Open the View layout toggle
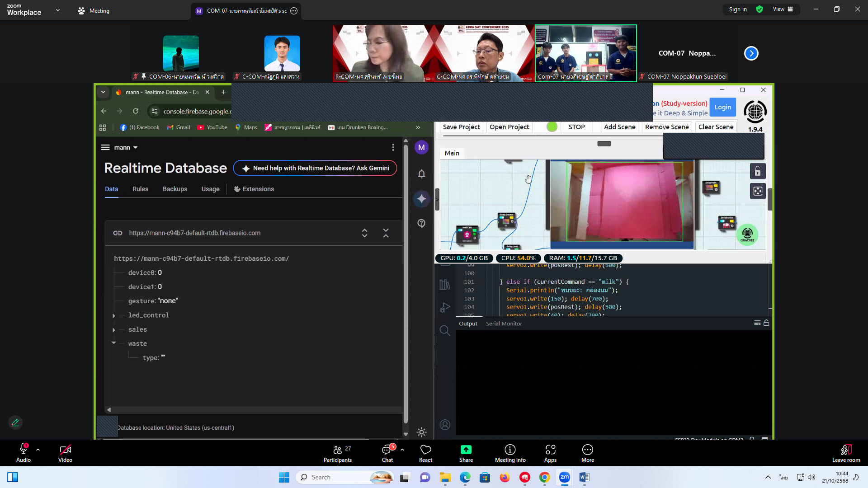The image size is (868, 488). point(783,9)
